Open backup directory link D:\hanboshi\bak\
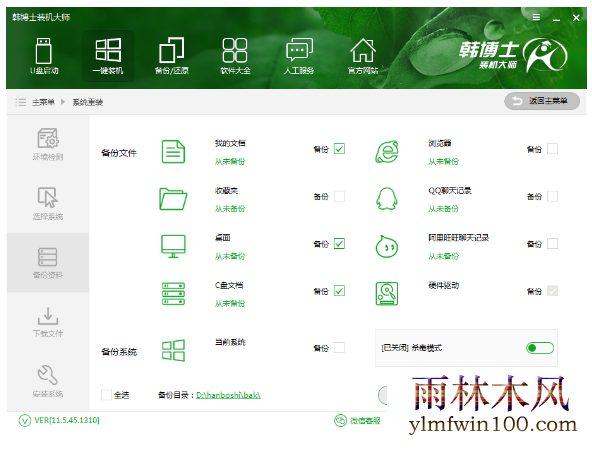592x453 pixels. pos(228,395)
